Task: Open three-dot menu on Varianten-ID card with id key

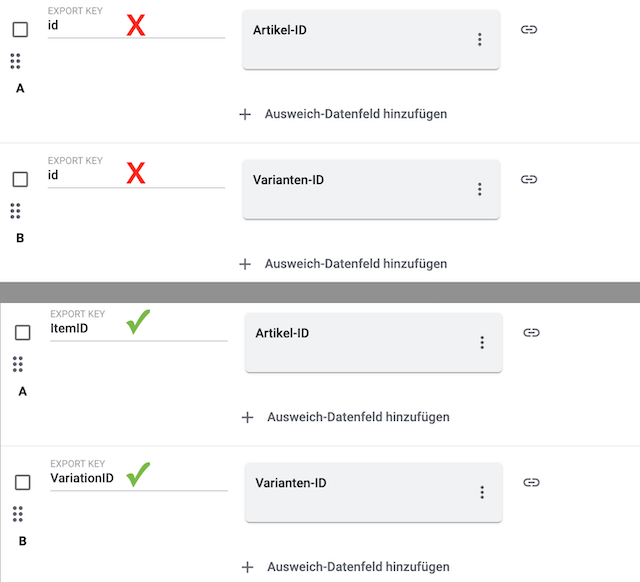Action: coord(480,190)
